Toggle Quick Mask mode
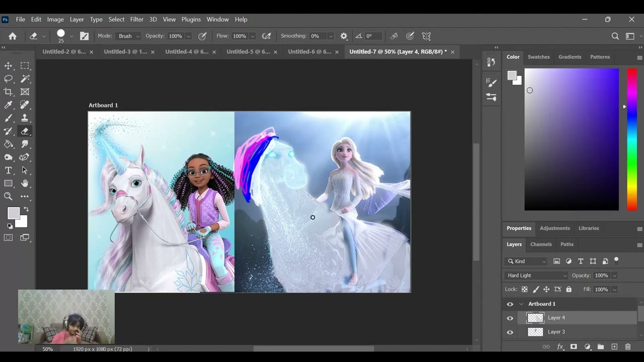 pyautogui.click(x=9, y=237)
